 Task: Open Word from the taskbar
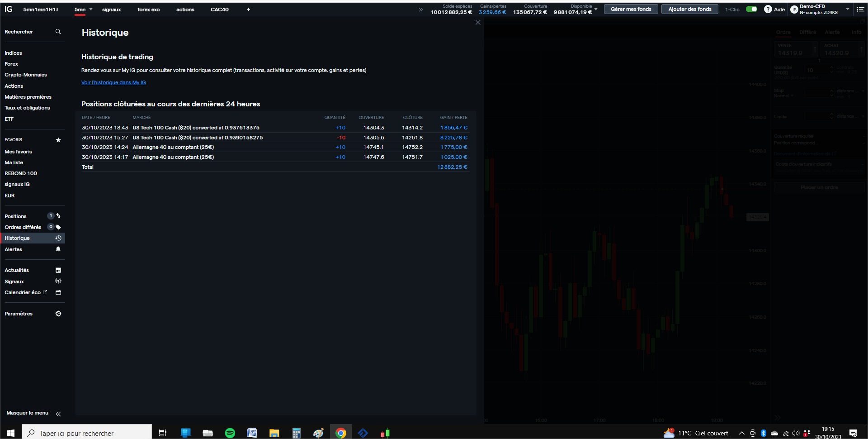coord(252,433)
